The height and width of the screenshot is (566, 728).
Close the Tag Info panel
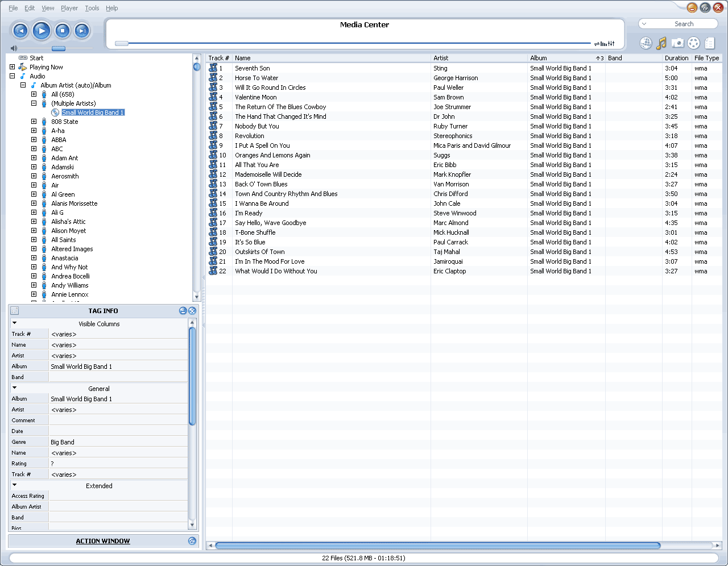point(192,311)
